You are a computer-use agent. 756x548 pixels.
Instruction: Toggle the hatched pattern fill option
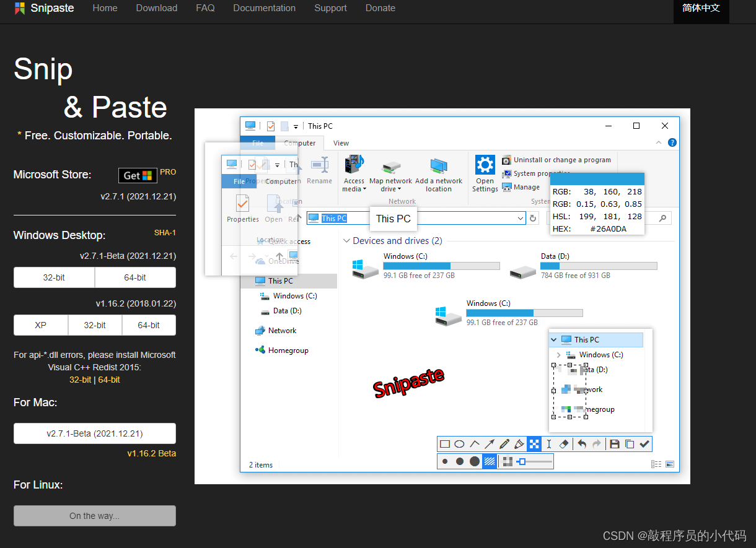pyautogui.click(x=489, y=461)
